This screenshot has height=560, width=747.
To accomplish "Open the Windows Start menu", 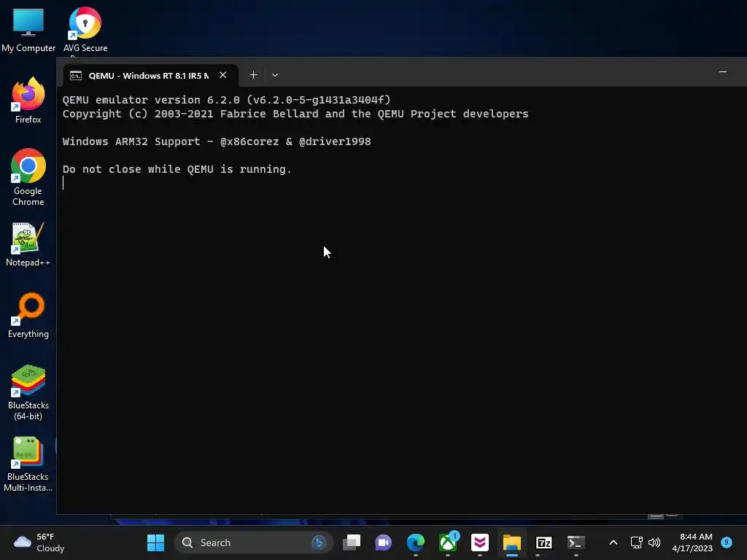I will coord(156,542).
